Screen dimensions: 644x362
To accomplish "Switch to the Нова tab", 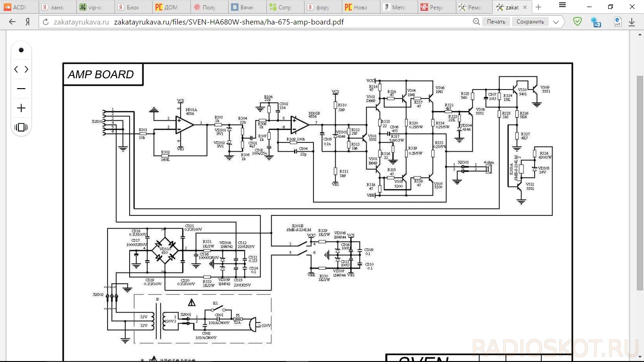I will coord(361,7).
